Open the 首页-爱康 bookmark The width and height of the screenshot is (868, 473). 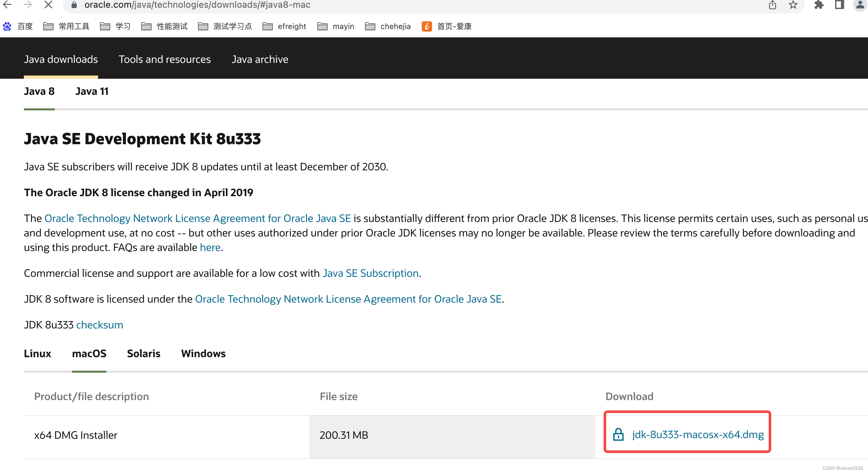447,26
